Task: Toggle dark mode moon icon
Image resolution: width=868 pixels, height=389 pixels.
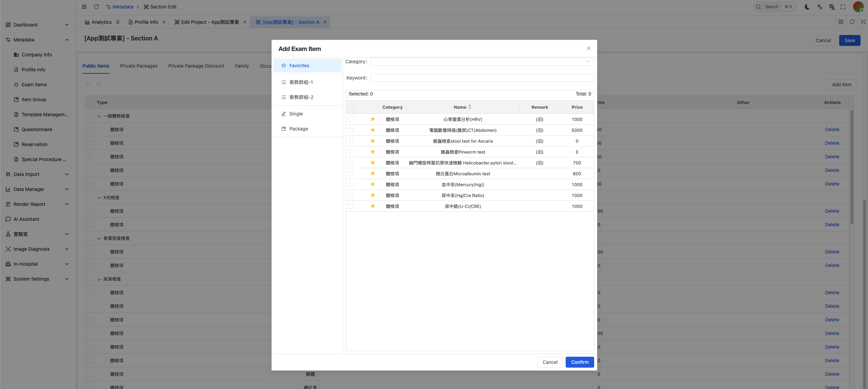Action: pos(807,7)
